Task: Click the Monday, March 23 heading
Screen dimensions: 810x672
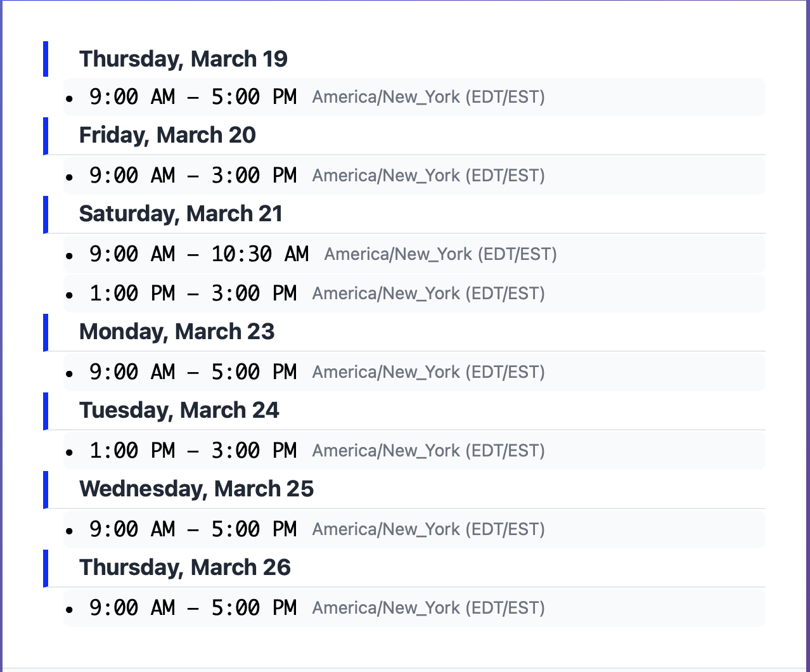Action: point(177,332)
